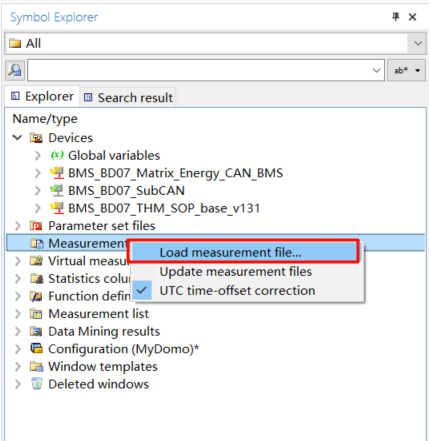Viewport: 429px width, 441px height.
Task: Open the ab* match mode dropdown
Action: point(406,70)
